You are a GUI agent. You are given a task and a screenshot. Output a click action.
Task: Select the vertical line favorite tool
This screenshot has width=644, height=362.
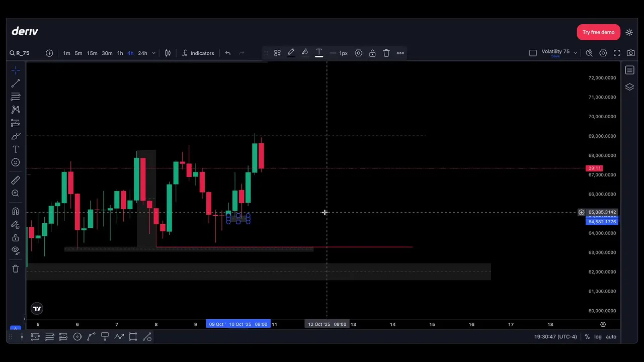pyautogui.click(x=22, y=337)
